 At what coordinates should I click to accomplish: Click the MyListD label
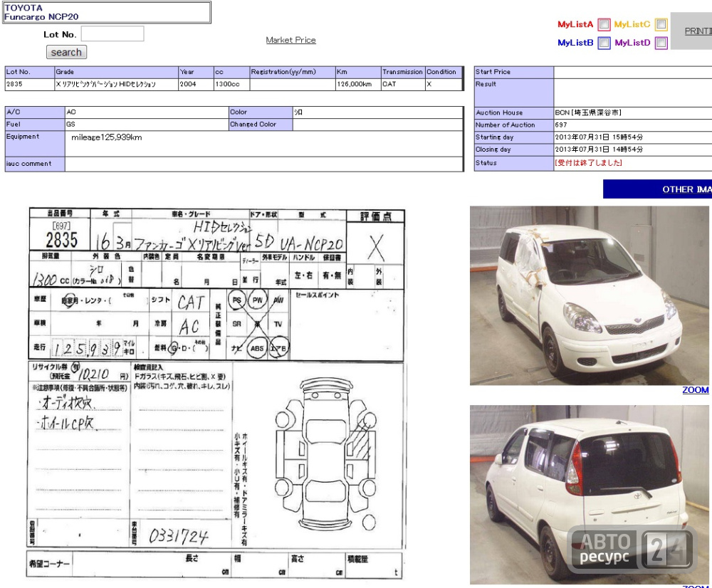[632, 43]
